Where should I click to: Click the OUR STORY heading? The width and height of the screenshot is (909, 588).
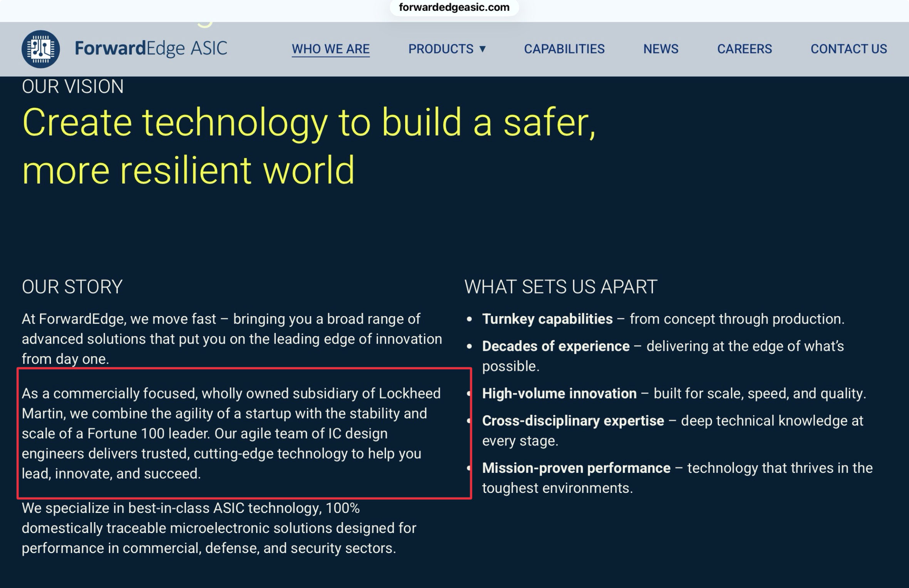[72, 287]
